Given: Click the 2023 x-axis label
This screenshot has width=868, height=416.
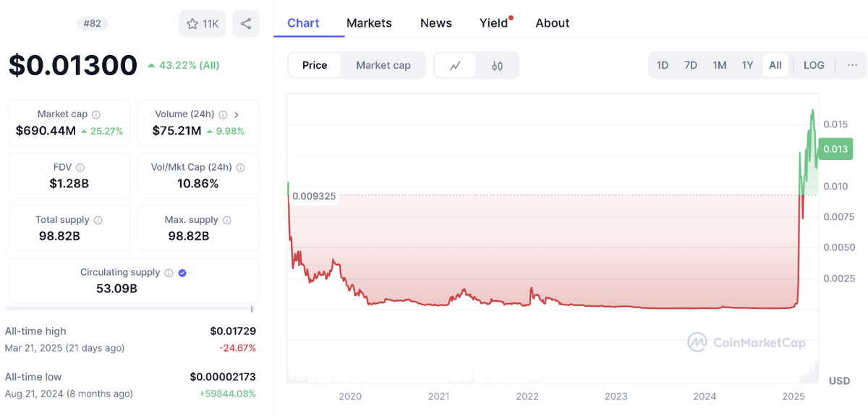Looking at the screenshot, I should point(616,396).
